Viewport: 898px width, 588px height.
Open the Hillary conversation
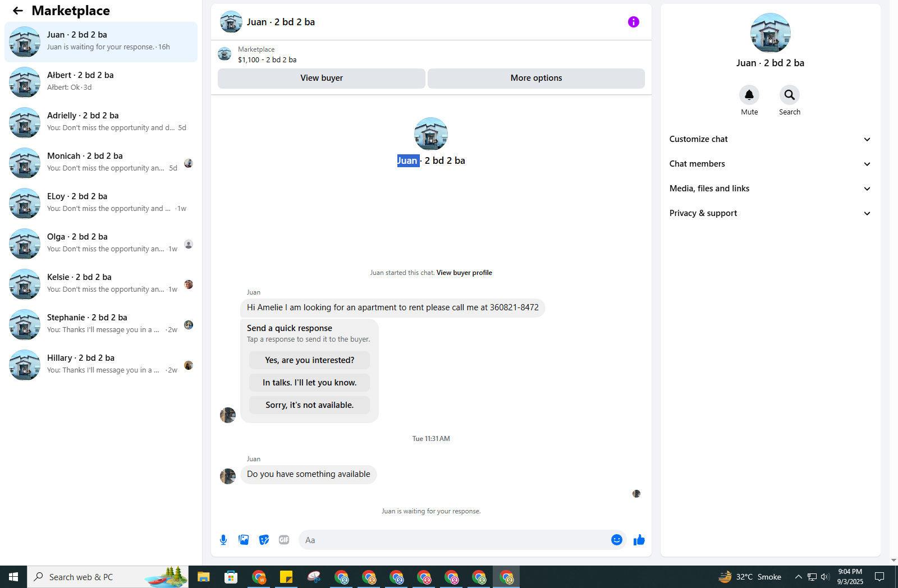click(101, 365)
